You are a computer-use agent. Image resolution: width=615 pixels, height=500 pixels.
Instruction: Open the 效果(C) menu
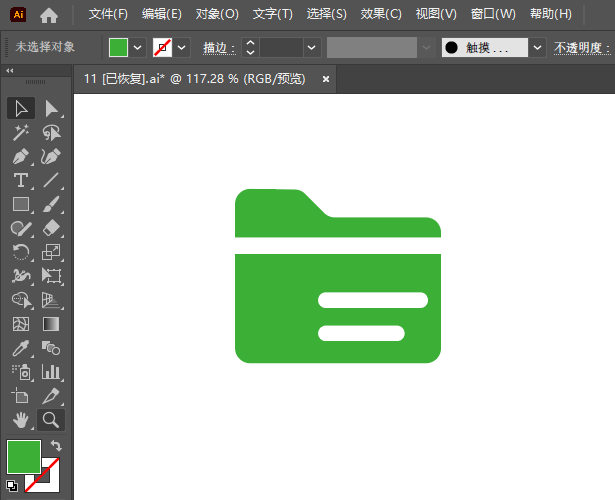pos(381,14)
